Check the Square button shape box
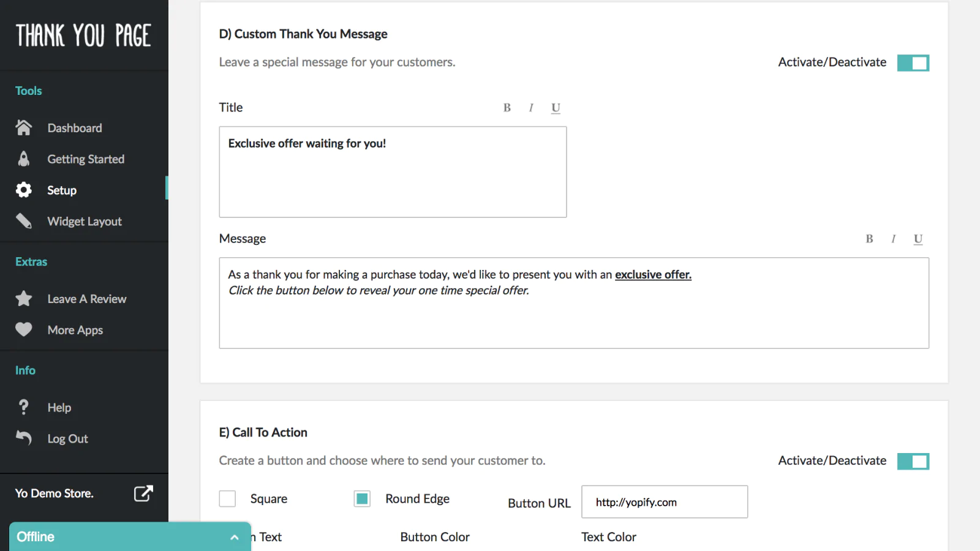Screen dimensions: 980x551 pyautogui.click(x=227, y=499)
